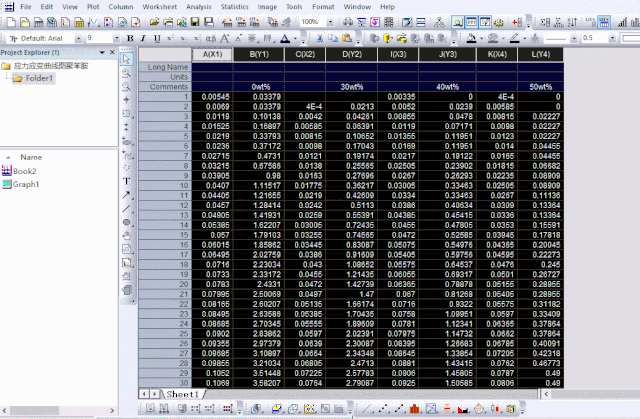640x419 pixels.
Task: Open the line style dropdown
Action: 574,38
